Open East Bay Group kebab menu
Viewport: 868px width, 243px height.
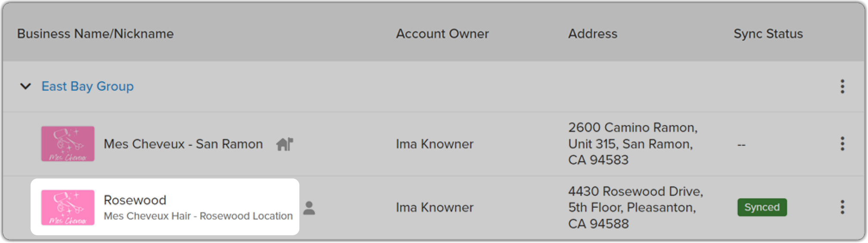(842, 86)
